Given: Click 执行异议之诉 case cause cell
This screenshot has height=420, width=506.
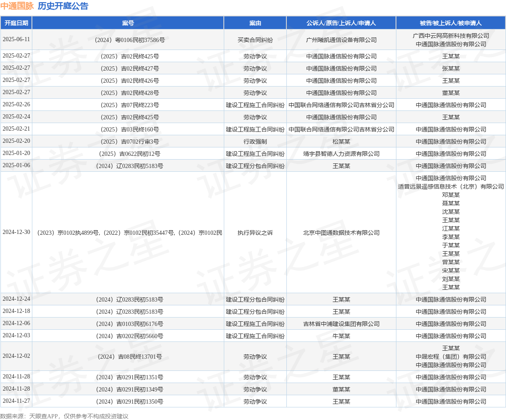Looking at the screenshot, I should pyautogui.click(x=255, y=233).
